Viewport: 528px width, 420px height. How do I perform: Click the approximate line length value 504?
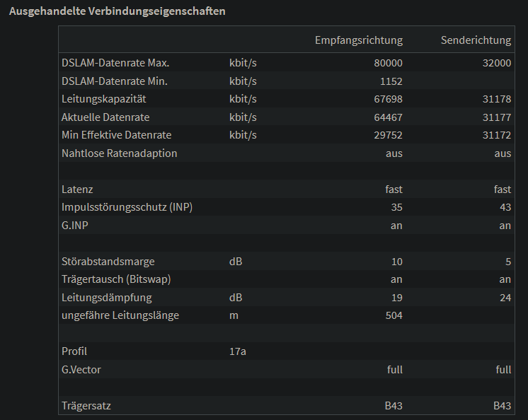393,315
